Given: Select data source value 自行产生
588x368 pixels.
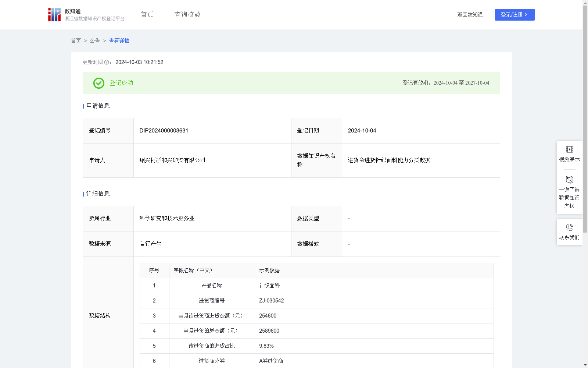Looking at the screenshot, I should point(151,244).
